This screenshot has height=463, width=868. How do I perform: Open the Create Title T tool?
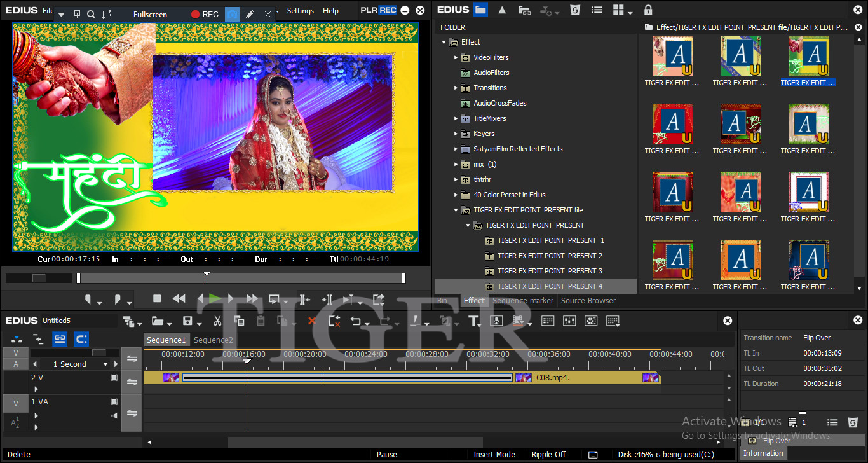474,321
